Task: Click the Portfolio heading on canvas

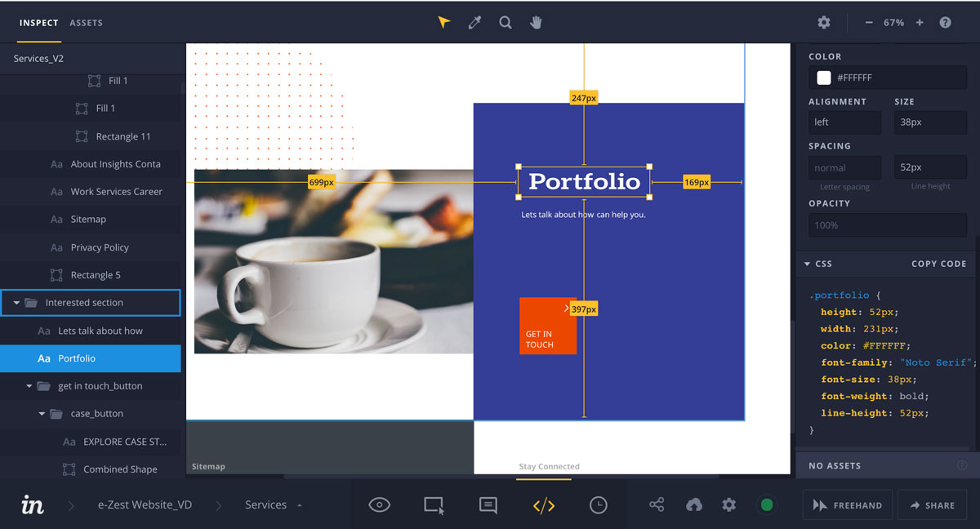Action: [584, 181]
